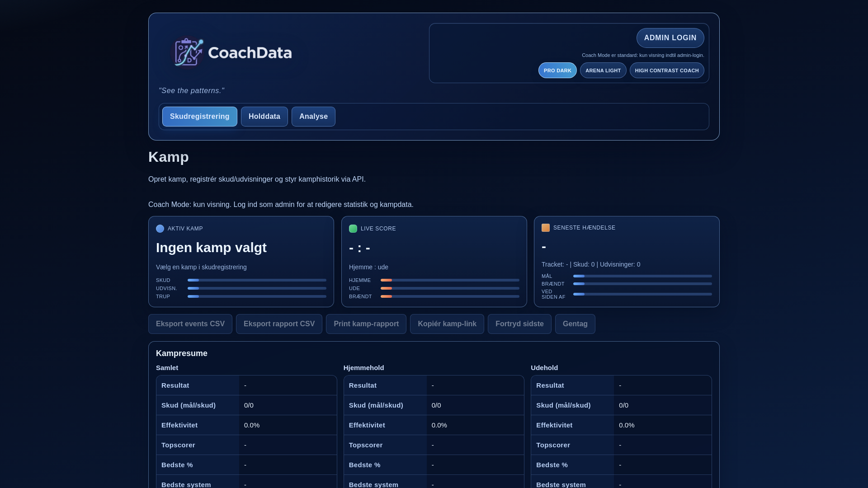
Task: Click the Kamp page heading
Action: pyautogui.click(x=169, y=157)
